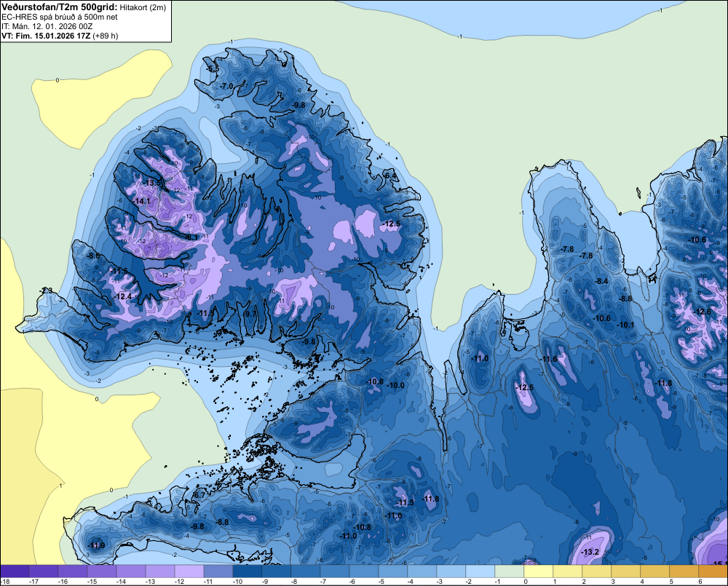Image resolution: width=728 pixels, height=586 pixels.
Task: Pick the light lavender legend swatch above -12
Action: tap(189, 571)
